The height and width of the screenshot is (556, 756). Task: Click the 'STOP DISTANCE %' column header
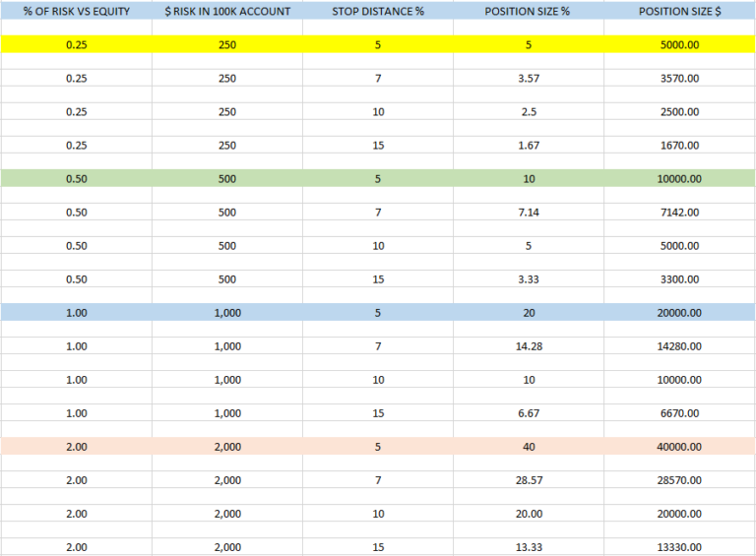pos(378,11)
